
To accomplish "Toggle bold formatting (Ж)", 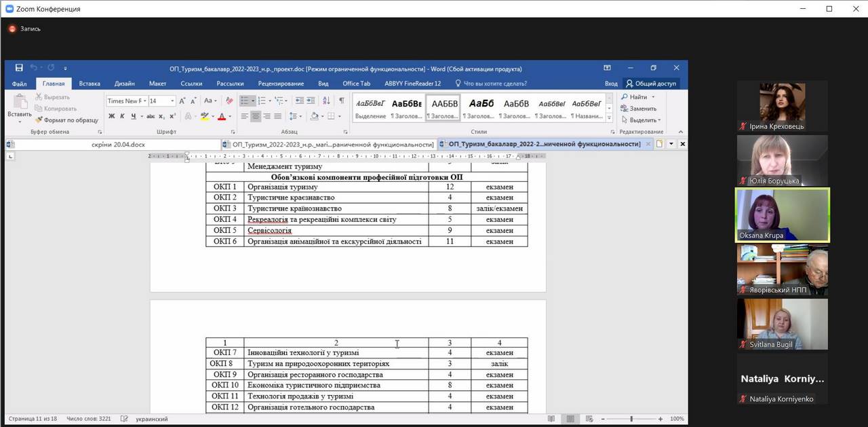I will tap(113, 117).
